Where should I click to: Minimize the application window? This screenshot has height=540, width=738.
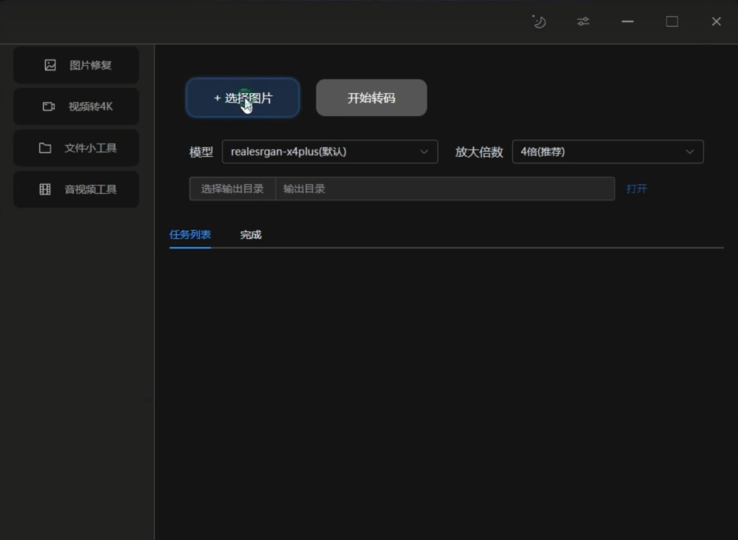click(628, 21)
